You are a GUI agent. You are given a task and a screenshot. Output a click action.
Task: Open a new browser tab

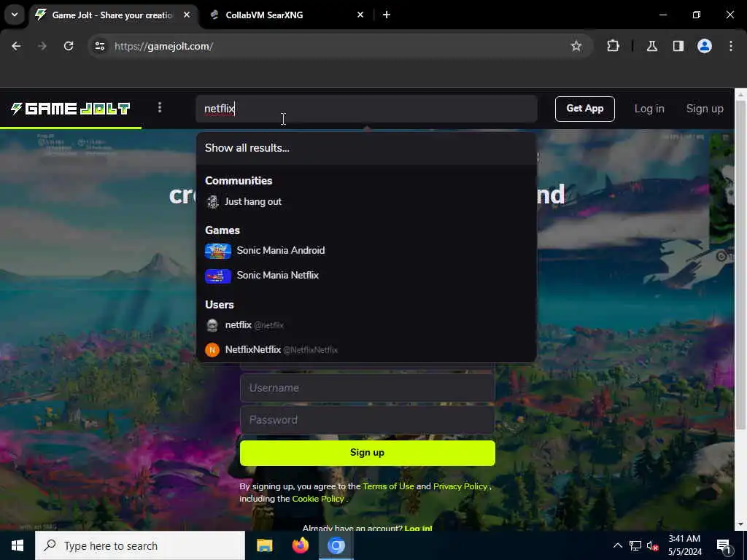[x=387, y=15]
